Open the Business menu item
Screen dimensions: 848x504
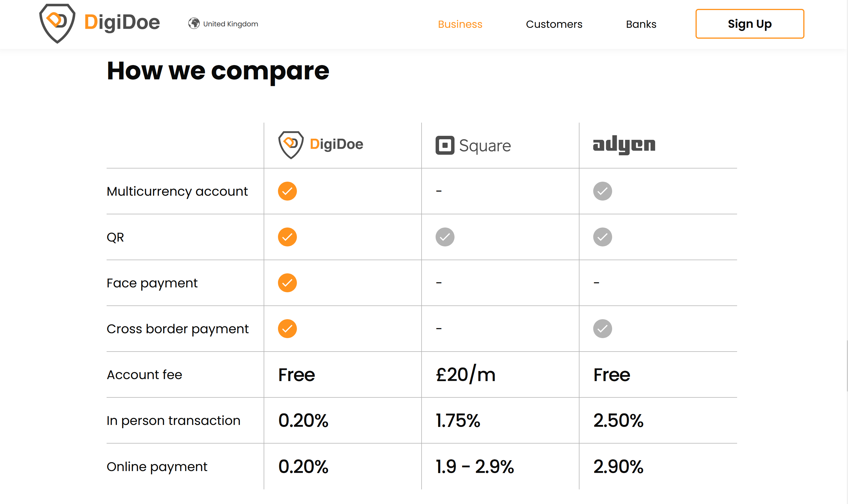coord(460,24)
